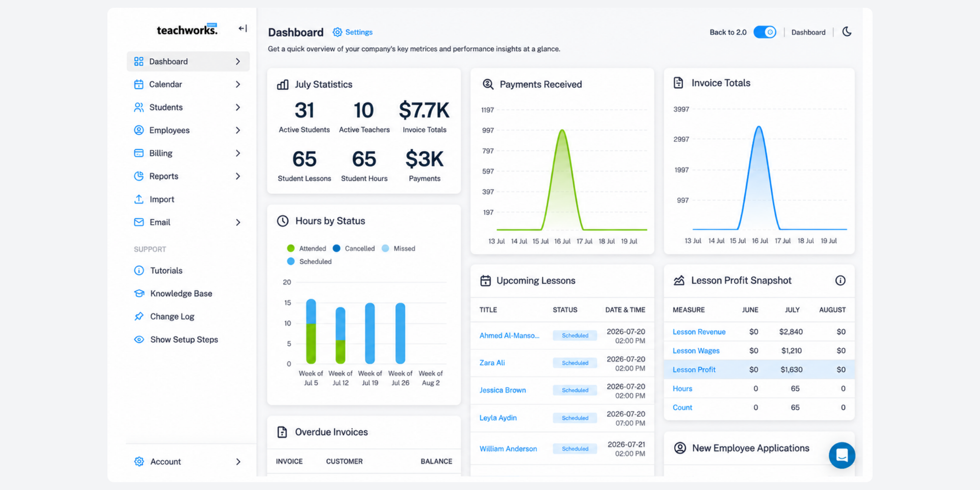The height and width of the screenshot is (490, 980).
Task: Click the Reports pie chart icon
Action: (x=139, y=176)
